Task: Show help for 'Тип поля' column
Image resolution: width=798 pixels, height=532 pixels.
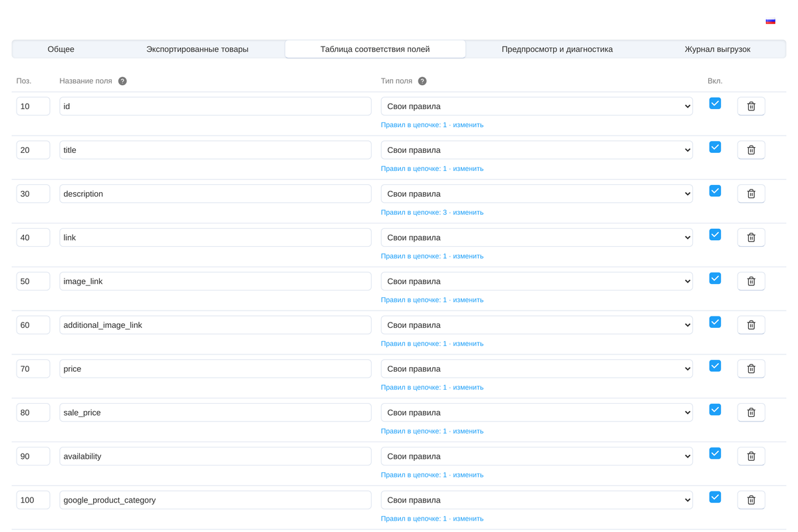Action: (x=422, y=81)
